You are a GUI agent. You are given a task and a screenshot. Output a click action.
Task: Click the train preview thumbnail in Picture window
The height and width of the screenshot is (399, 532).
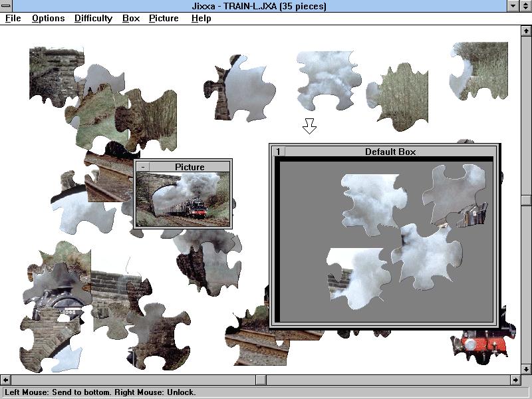(x=183, y=199)
